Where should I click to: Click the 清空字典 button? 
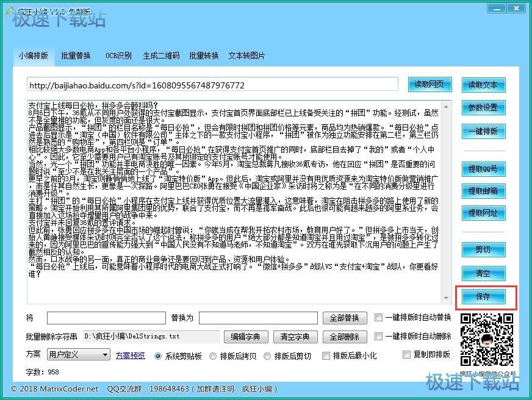tap(295, 337)
